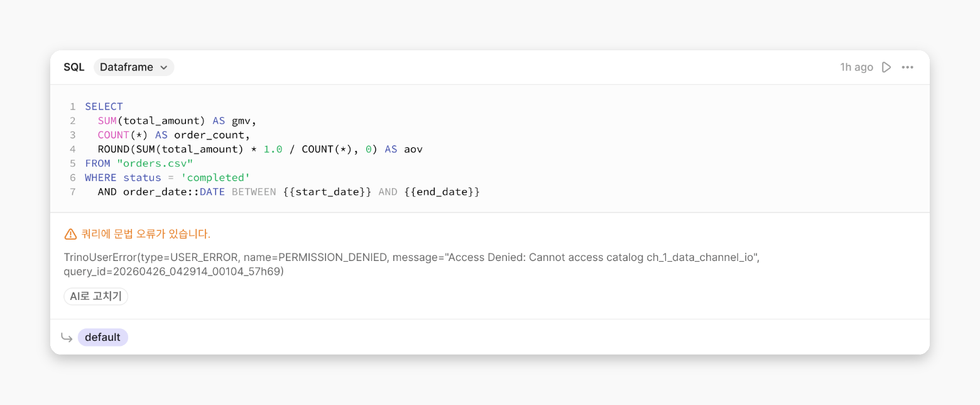Image resolution: width=980 pixels, height=405 pixels.
Task: Click the SQL cell type label
Action: tap(73, 67)
